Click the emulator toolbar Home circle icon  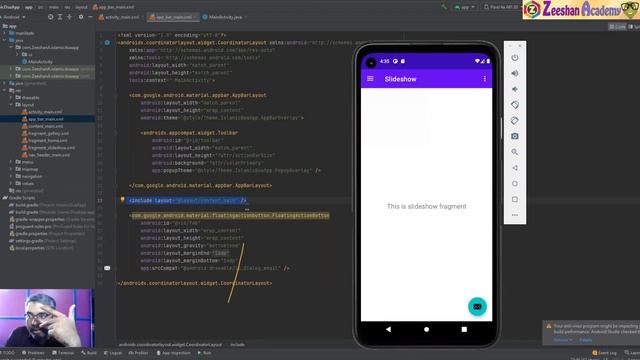(x=515, y=184)
